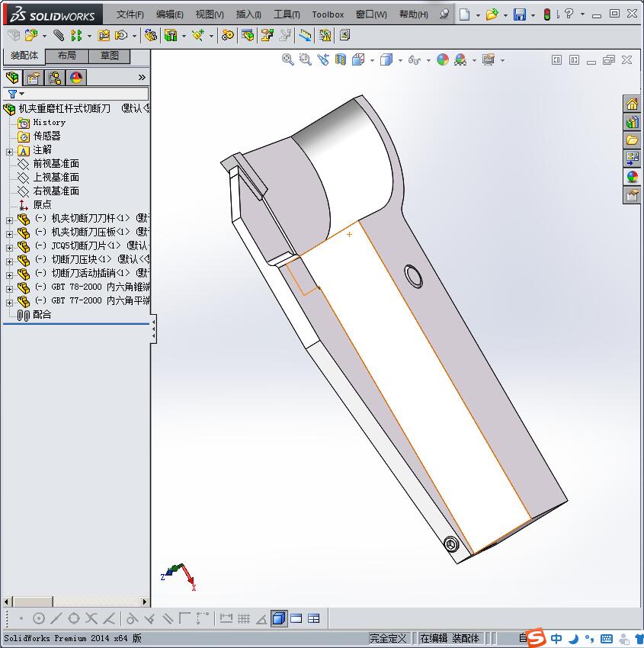This screenshot has width=644, height=648.
Task: Open the 窗口(W) menu
Action: pos(371,14)
